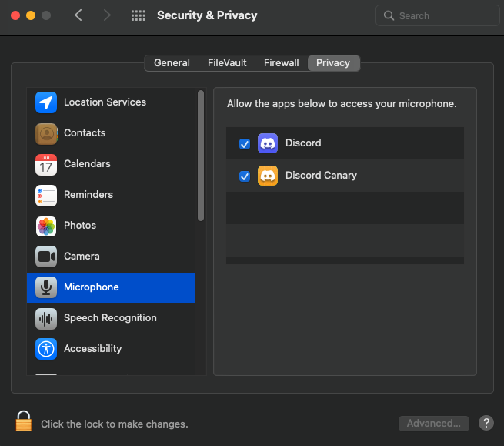Viewport: 504px width, 446px height.
Task: Click the Search field
Action: pos(438,15)
